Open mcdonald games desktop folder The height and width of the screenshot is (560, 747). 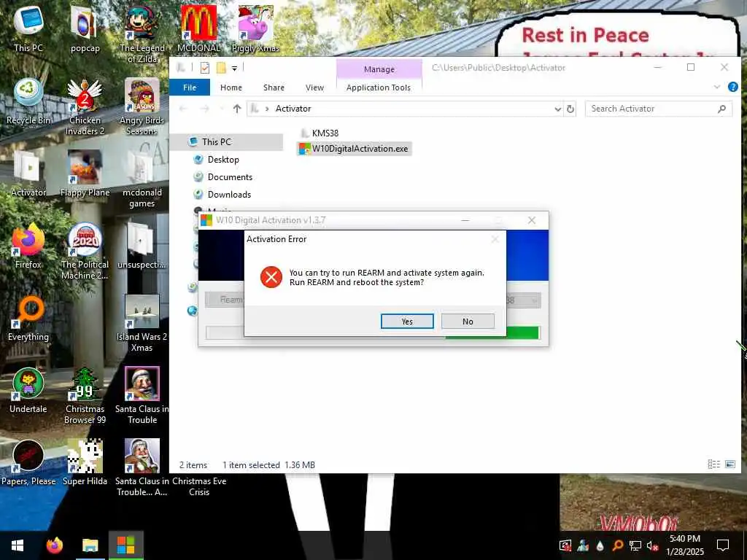pos(142,179)
